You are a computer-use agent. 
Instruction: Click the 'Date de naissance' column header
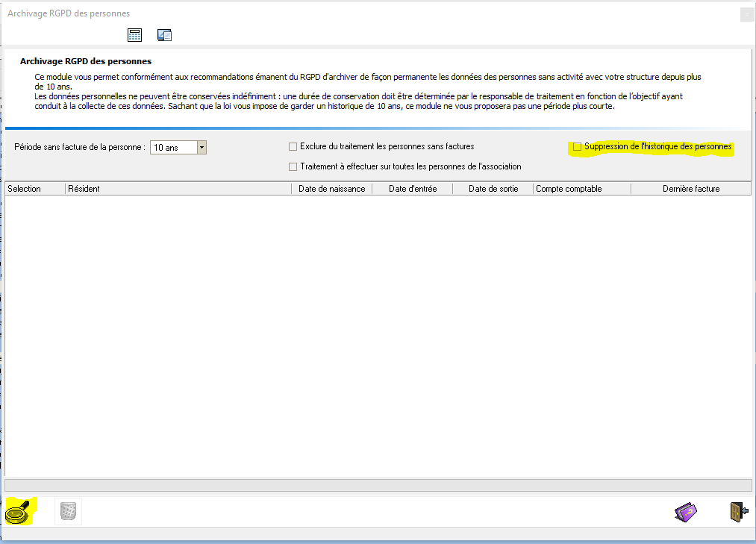331,189
